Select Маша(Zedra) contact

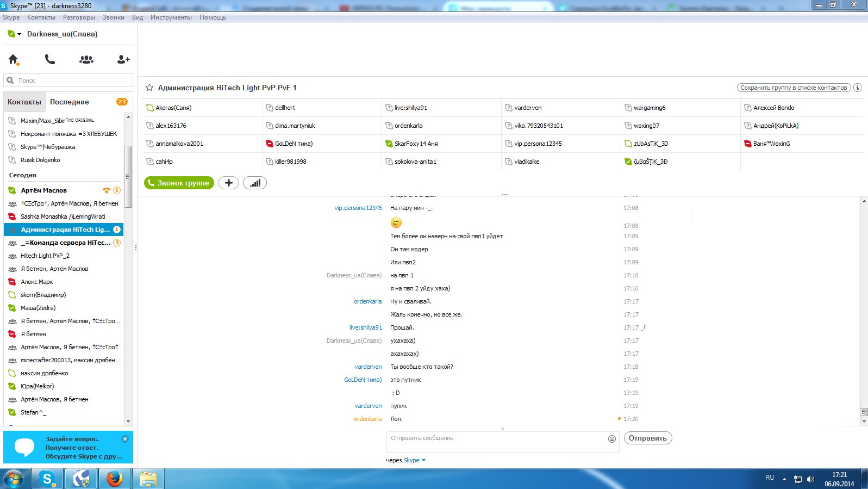tap(64, 308)
